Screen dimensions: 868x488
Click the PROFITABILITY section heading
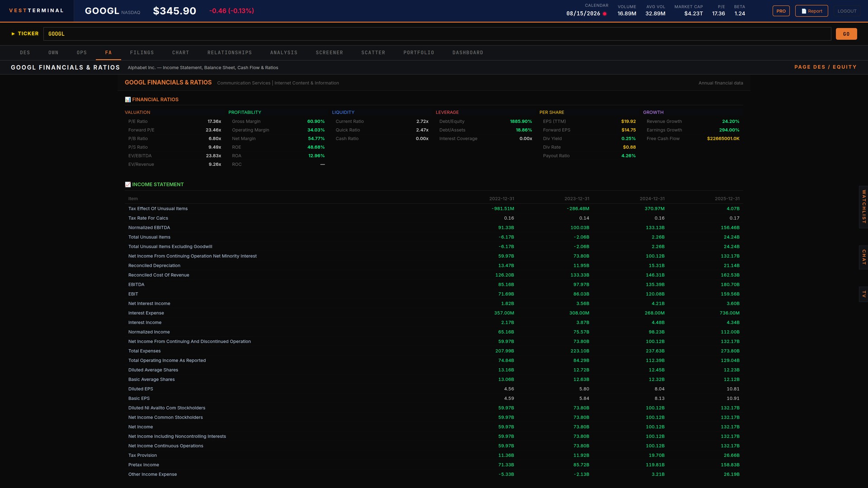[x=245, y=113]
